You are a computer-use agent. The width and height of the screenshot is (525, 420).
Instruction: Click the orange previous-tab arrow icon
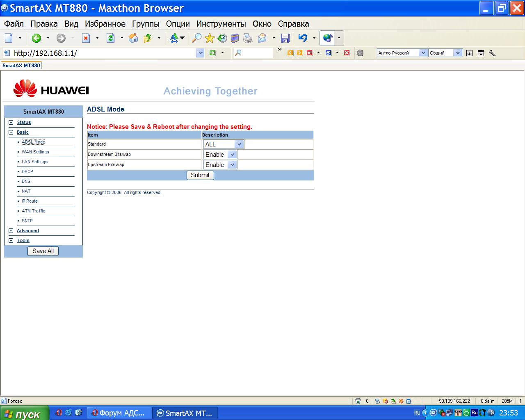pyautogui.click(x=290, y=52)
